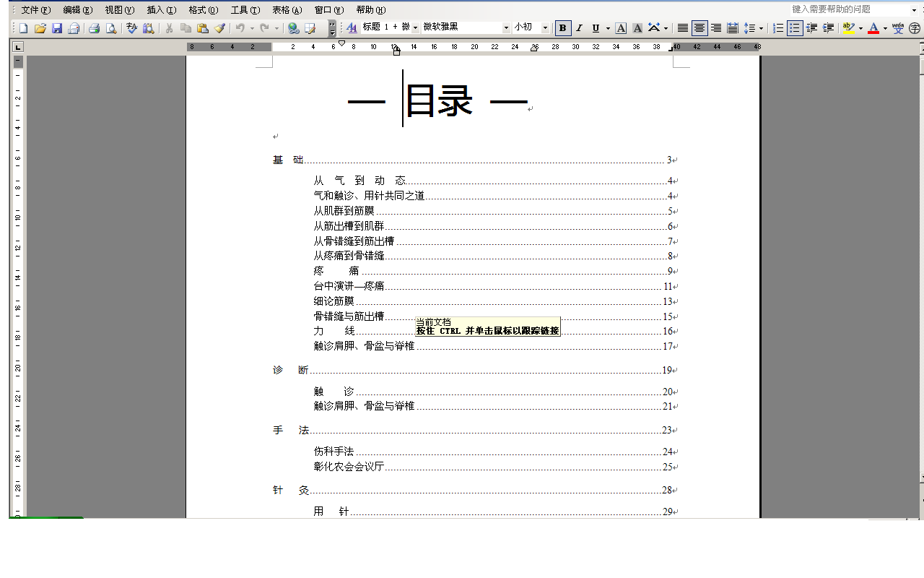Click the TOC entry 基础 page 3
The width and height of the screenshot is (924, 578).
[x=473, y=160]
